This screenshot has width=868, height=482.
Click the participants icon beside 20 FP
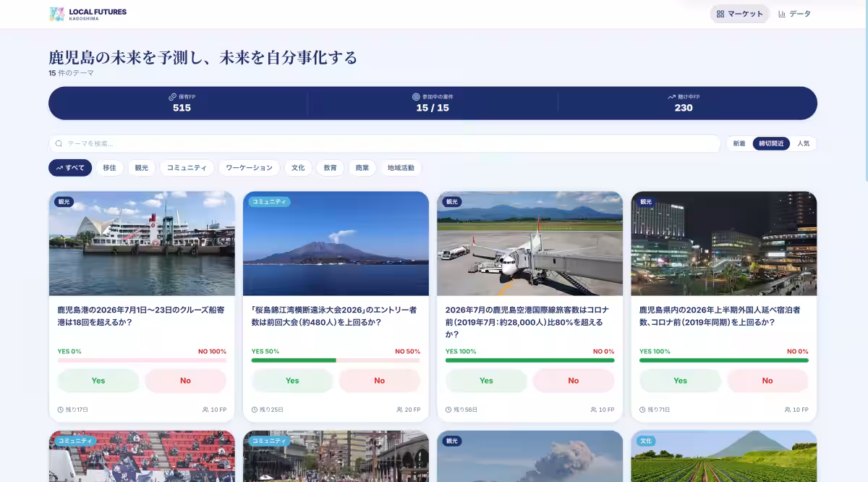coord(399,410)
